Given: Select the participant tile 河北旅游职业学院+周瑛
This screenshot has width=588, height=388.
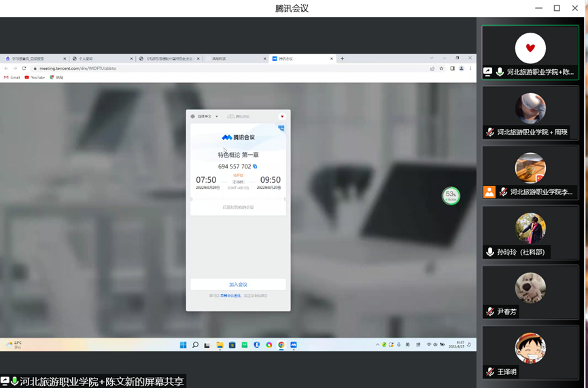Looking at the screenshot, I should [x=530, y=113].
